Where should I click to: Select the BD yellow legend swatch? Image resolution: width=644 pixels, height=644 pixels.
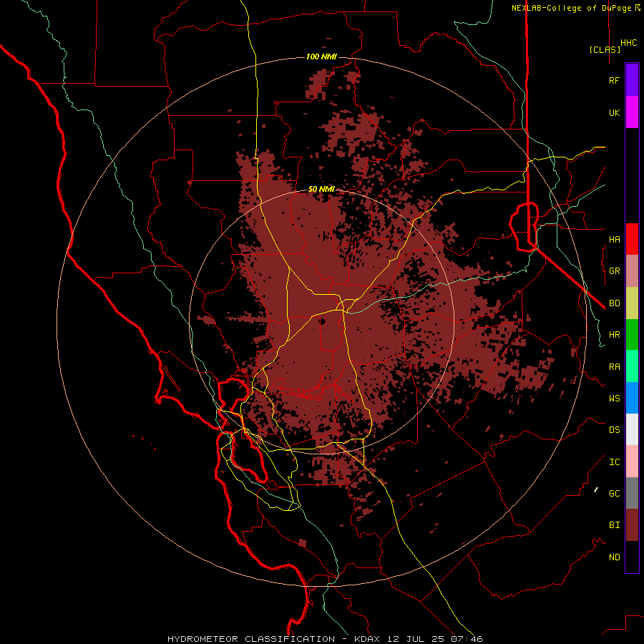click(632, 303)
